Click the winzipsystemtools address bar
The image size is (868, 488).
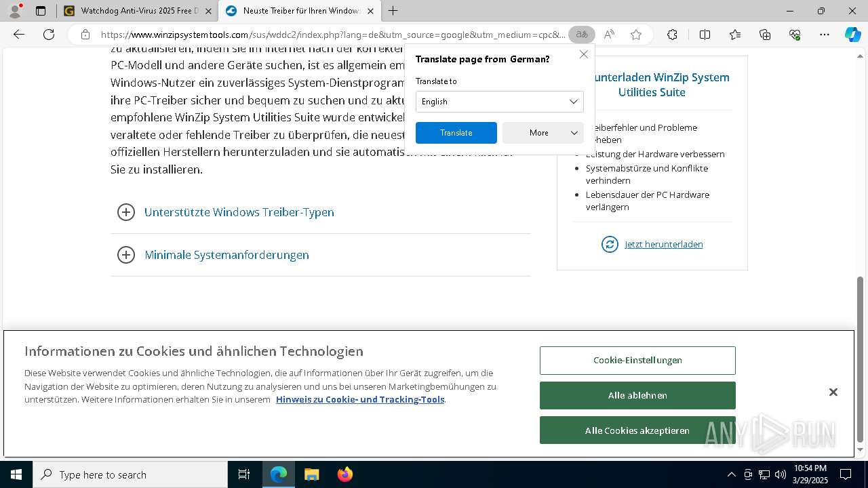[x=332, y=35]
